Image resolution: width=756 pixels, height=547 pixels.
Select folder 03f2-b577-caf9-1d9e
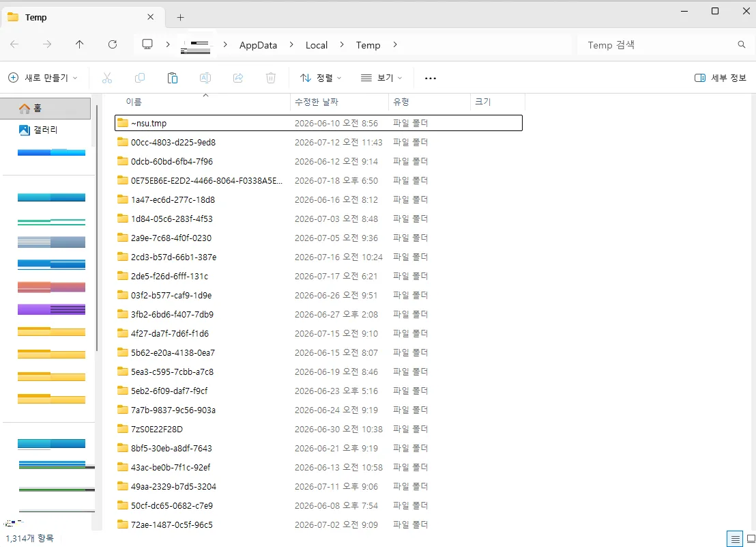click(318, 295)
